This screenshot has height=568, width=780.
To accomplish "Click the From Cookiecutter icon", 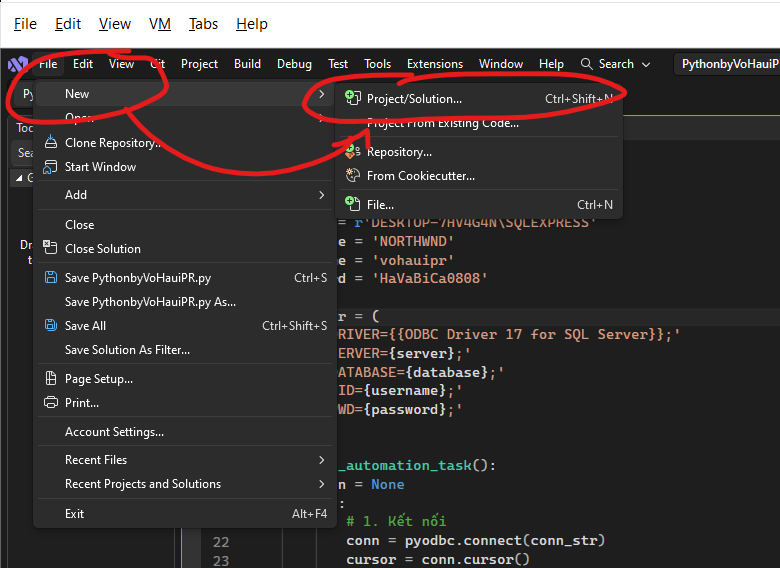I will [x=351, y=176].
